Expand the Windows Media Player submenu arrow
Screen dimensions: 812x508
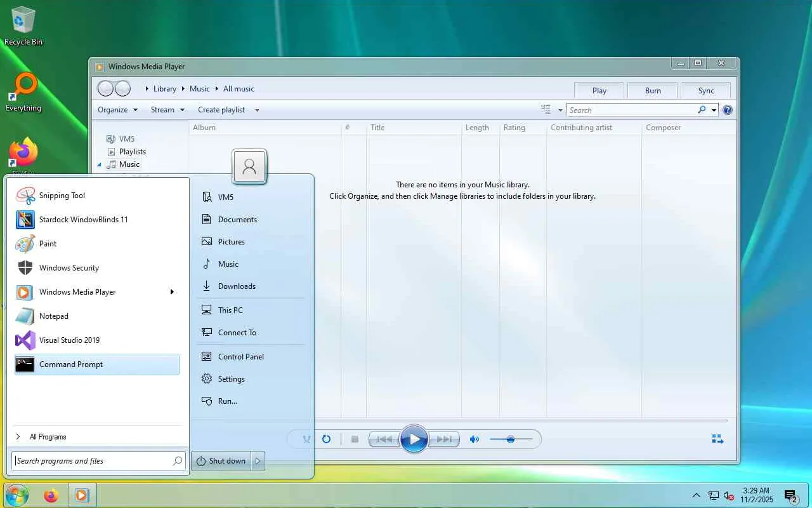coord(172,292)
